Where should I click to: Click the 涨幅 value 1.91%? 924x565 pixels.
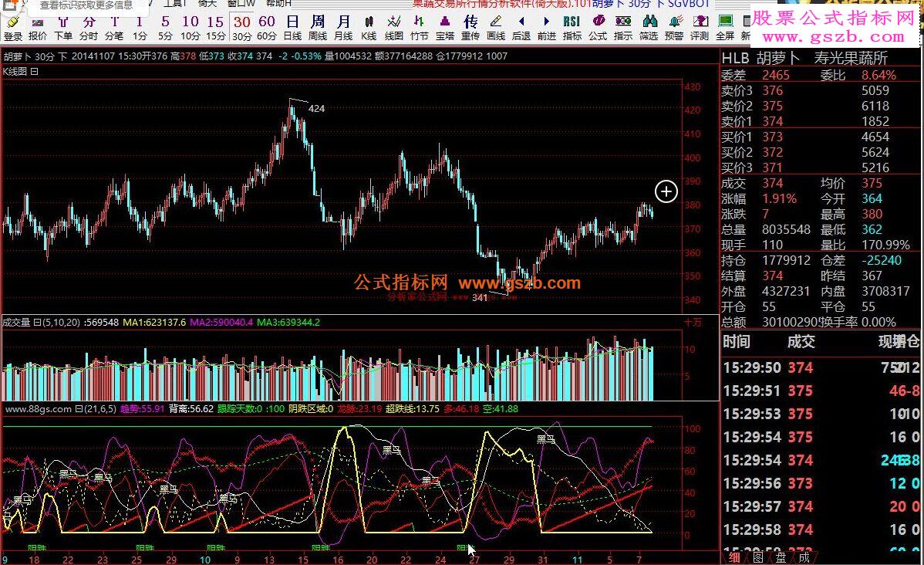click(x=779, y=198)
